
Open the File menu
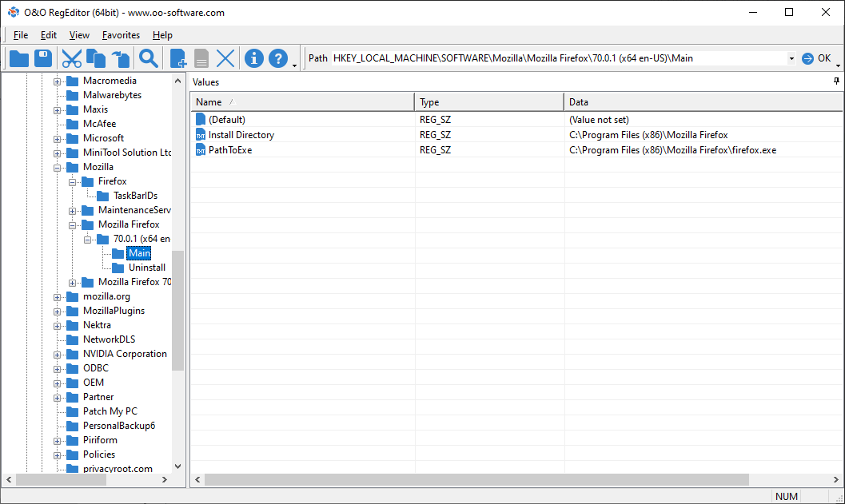pyautogui.click(x=21, y=35)
